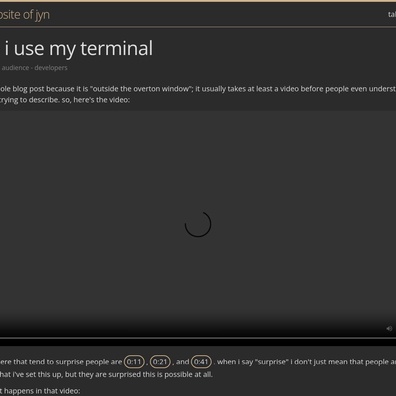Jump video to the 0:11 timestamp
The image size is (396, 396).
tap(134, 362)
